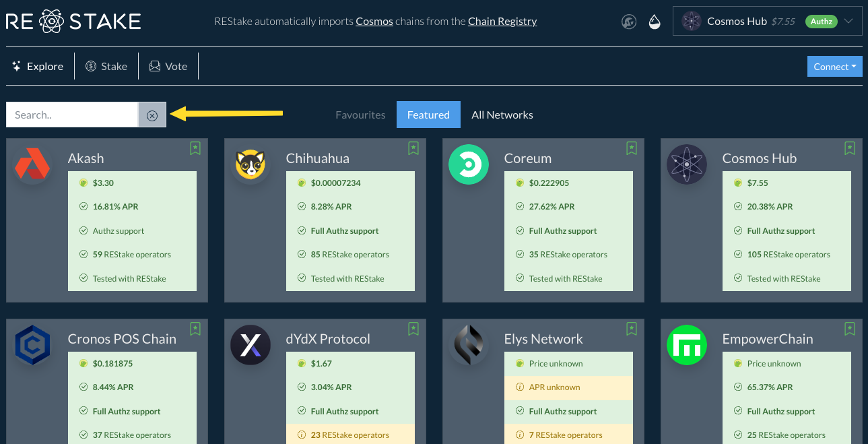Open the dYdX Protocol network title

[328, 339]
